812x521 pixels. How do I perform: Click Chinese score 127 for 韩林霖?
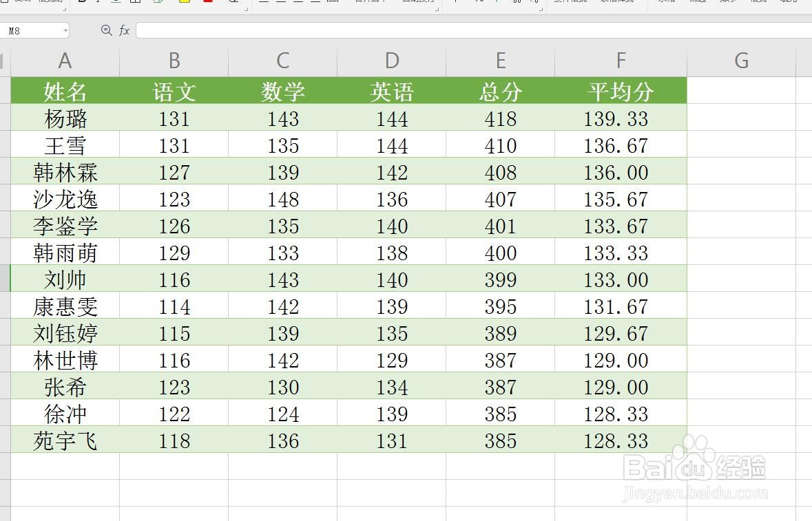pos(174,171)
